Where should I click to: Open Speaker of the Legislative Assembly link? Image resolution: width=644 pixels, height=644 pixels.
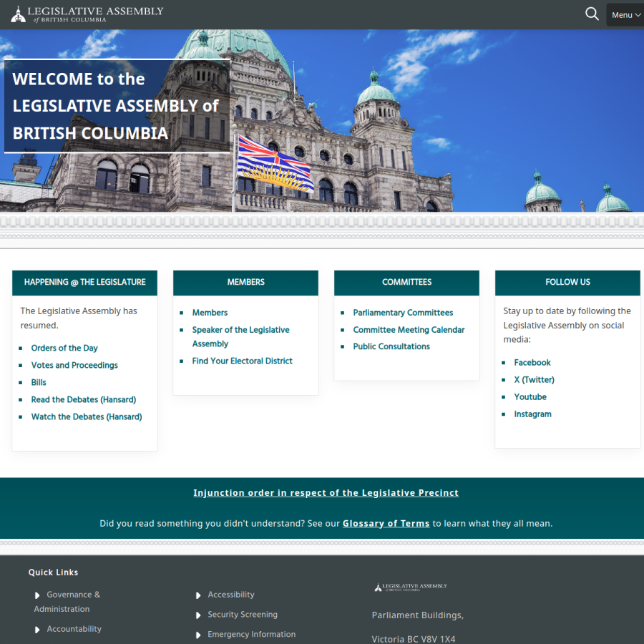click(240, 337)
